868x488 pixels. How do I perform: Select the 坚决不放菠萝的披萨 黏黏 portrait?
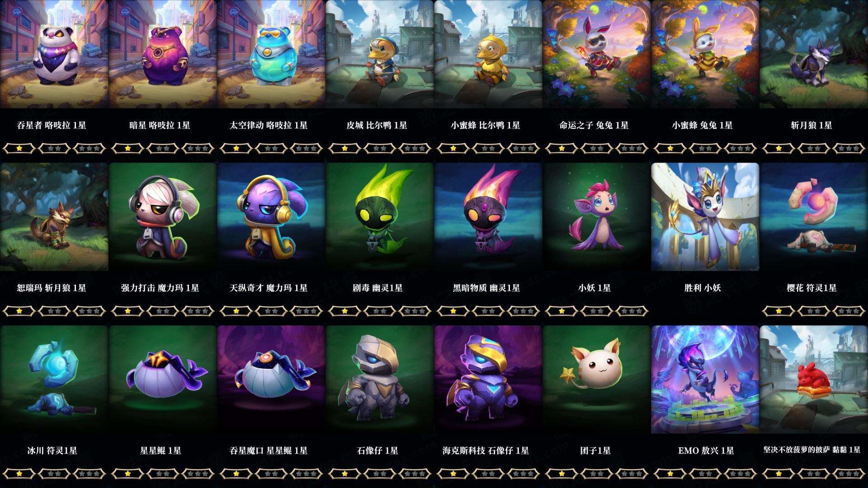point(814,380)
